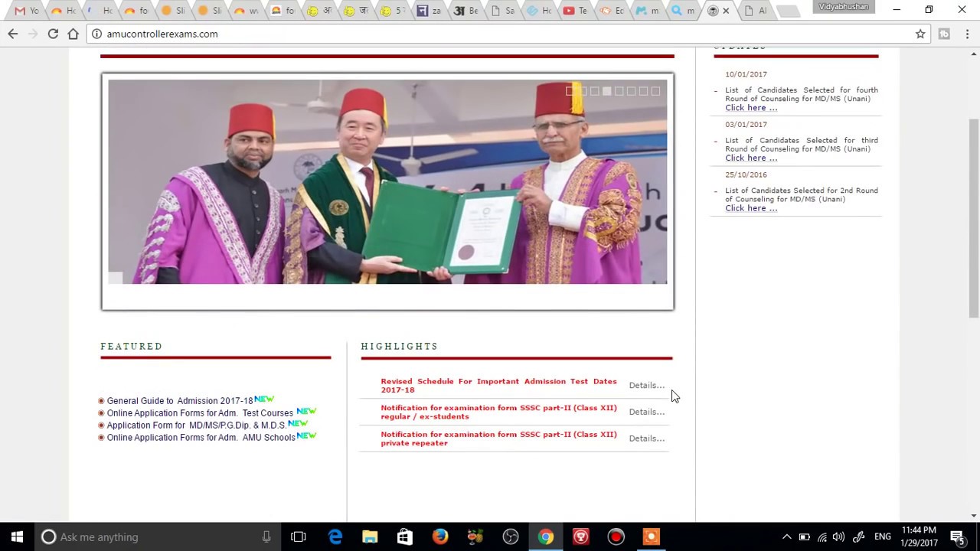The width and height of the screenshot is (980, 551).
Task: Open SSSC part-II private repeater notification
Action: tap(498, 439)
